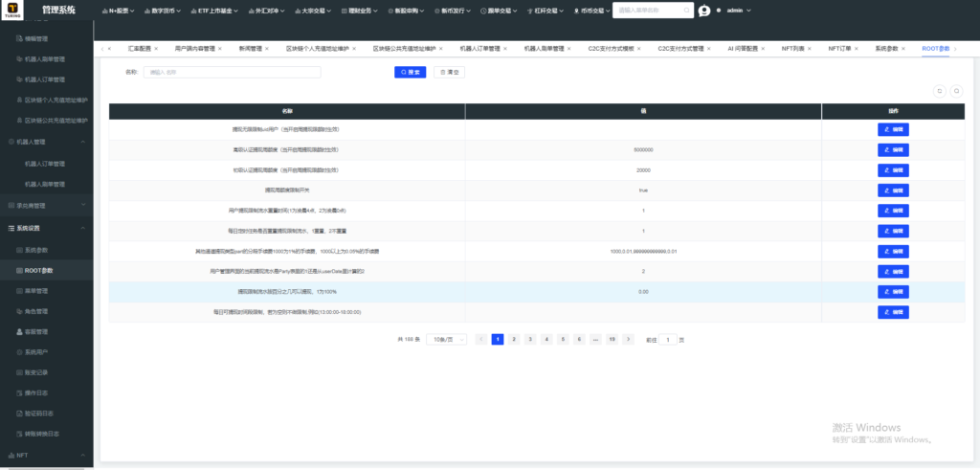Open 验证码日志 in the sidebar
980x470 pixels.
click(38, 414)
